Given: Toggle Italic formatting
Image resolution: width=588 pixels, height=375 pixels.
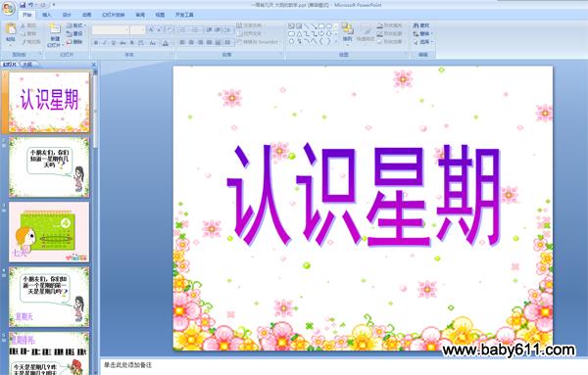Looking at the screenshot, I should (105, 43).
